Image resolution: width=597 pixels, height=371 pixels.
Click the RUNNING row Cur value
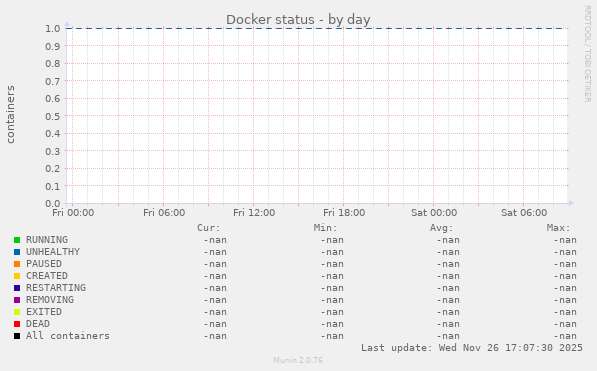[x=215, y=240]
